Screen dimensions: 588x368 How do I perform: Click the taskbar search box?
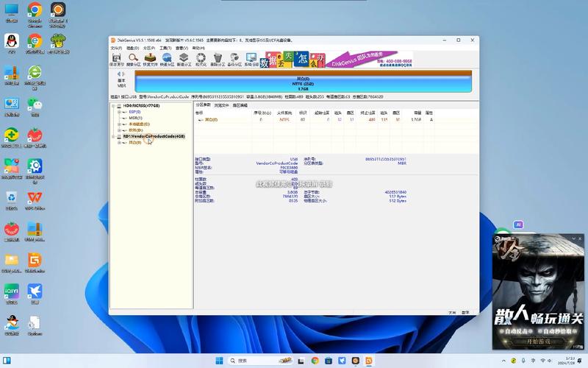260,361
